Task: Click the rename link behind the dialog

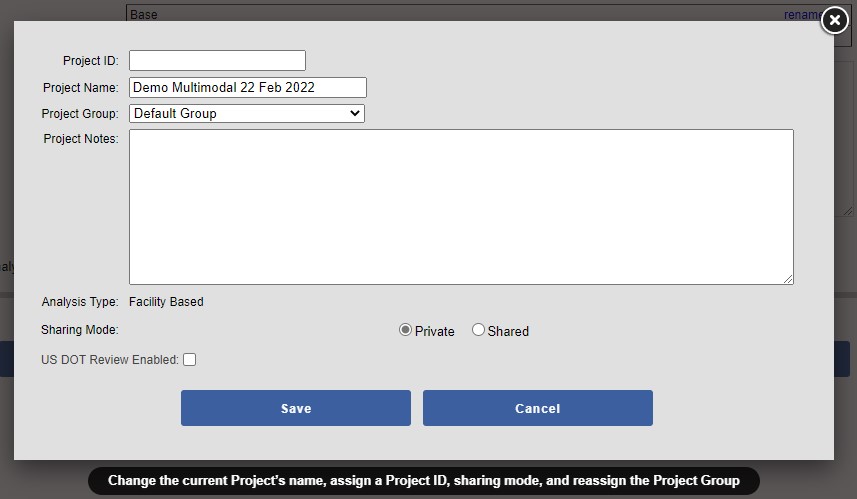Action: click(x=800, y=15)
